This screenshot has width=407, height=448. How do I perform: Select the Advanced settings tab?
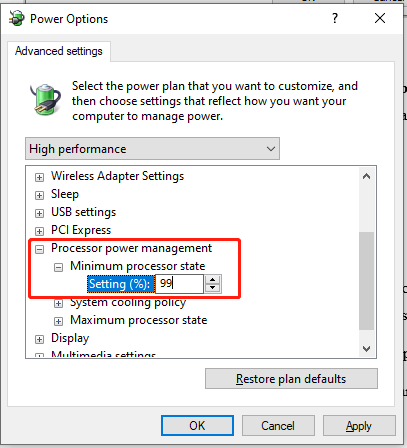coord(59,51)
